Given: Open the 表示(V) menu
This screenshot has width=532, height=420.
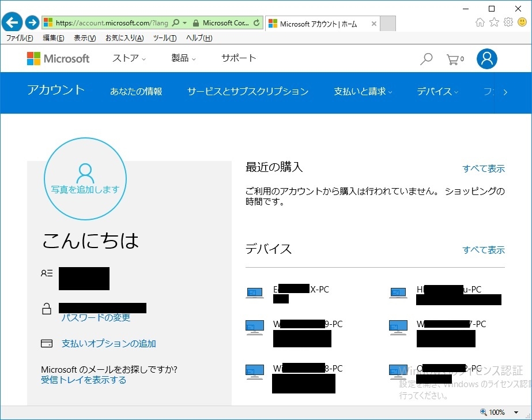Looking at the screenshot, I should click(x=85, y=38).
